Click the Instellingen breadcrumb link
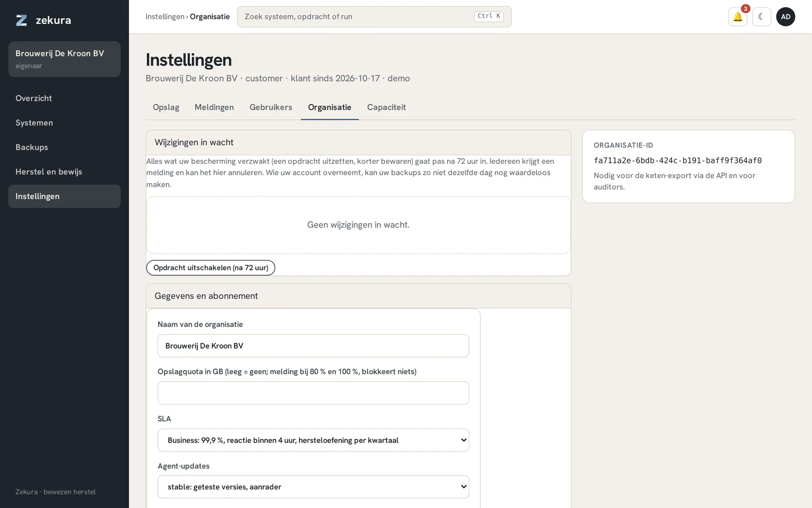Screen dimensions: 812x508 click(x=165, y=17)
